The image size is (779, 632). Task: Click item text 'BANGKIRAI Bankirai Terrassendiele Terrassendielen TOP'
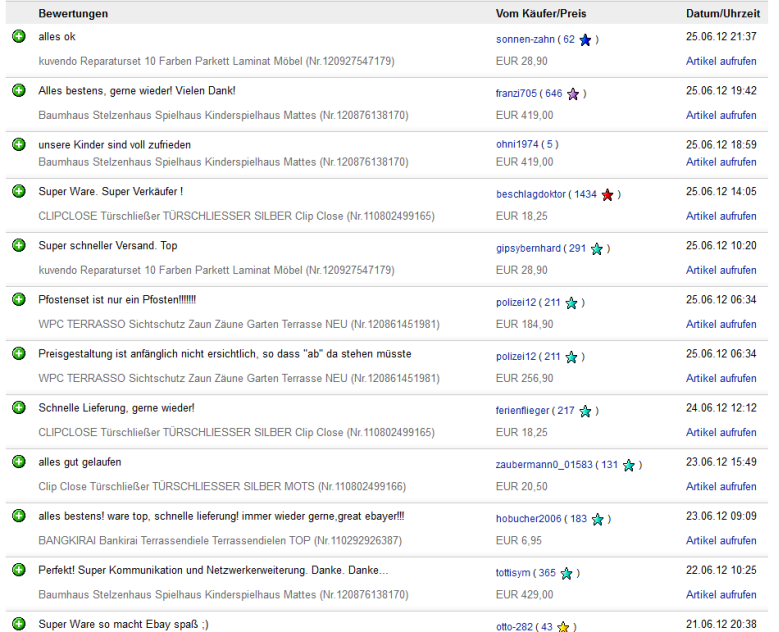coord(174,541)
